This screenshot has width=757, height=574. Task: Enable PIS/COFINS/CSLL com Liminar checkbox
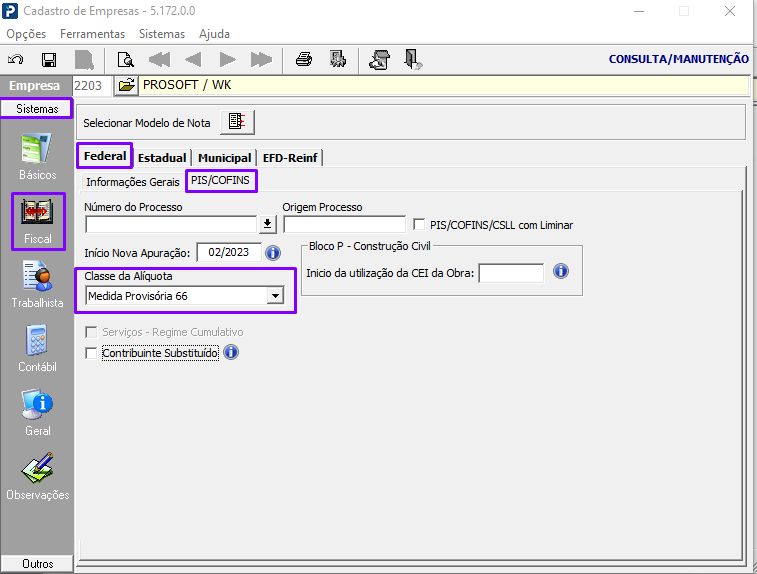419,224
